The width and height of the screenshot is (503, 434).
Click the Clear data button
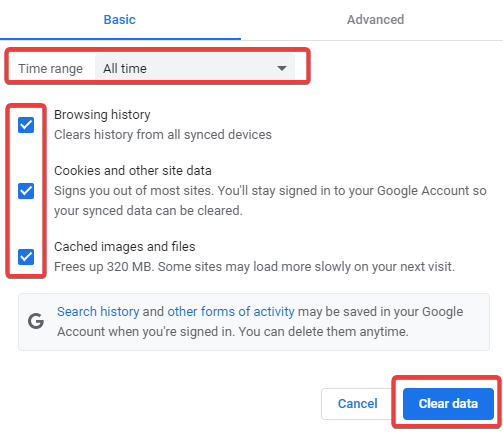click(x=448, y=404)
